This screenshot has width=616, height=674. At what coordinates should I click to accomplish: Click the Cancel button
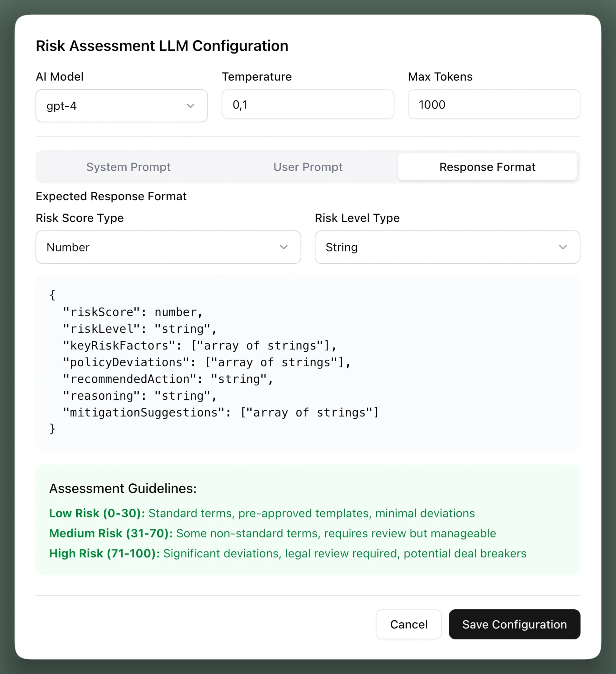409,624
